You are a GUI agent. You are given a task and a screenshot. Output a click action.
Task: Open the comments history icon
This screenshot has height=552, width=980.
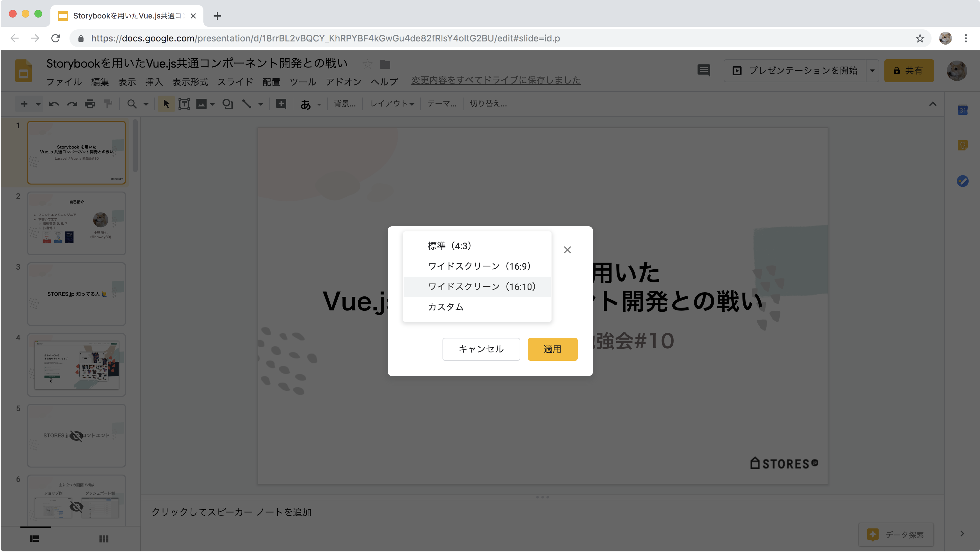click(703, 70)
